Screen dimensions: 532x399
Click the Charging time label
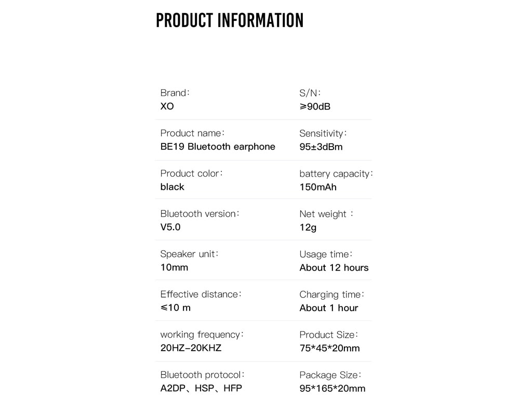click(x=331, y=295)
